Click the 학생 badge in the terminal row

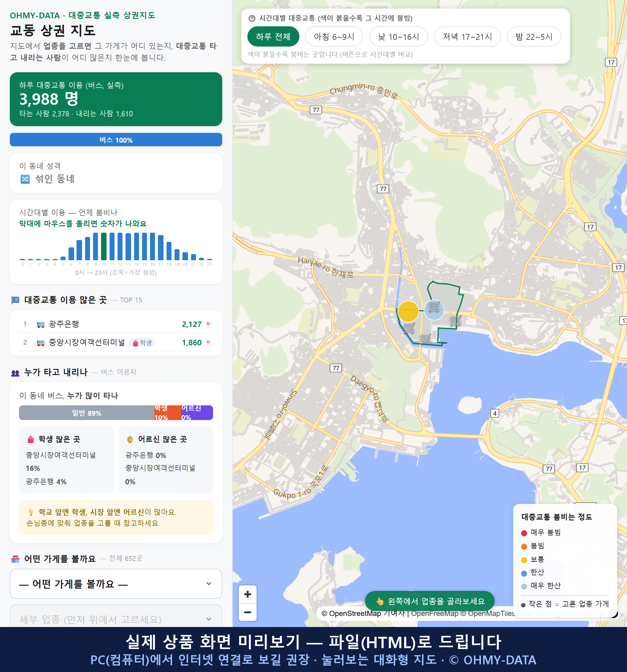[142, 343]
